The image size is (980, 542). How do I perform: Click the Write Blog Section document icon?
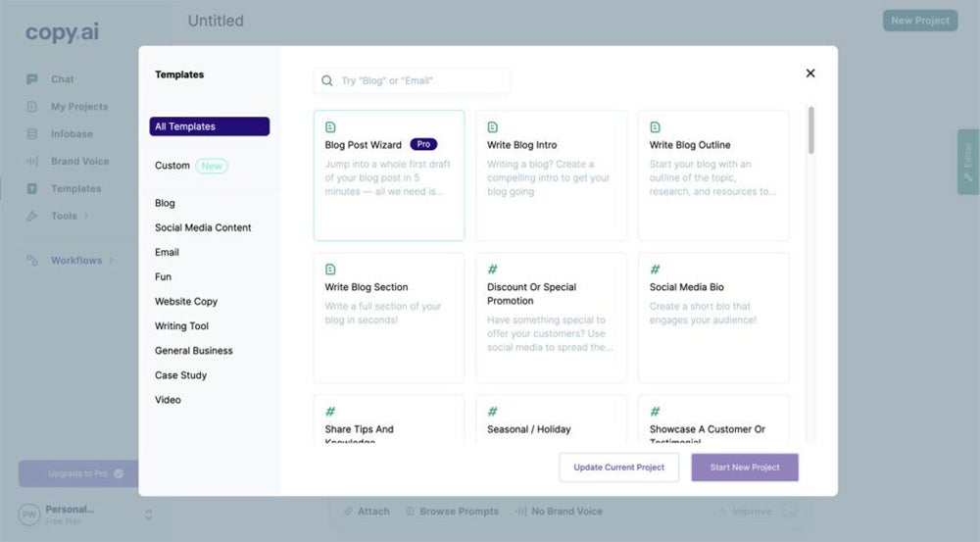pyautogui.click(x=330, y=270)
